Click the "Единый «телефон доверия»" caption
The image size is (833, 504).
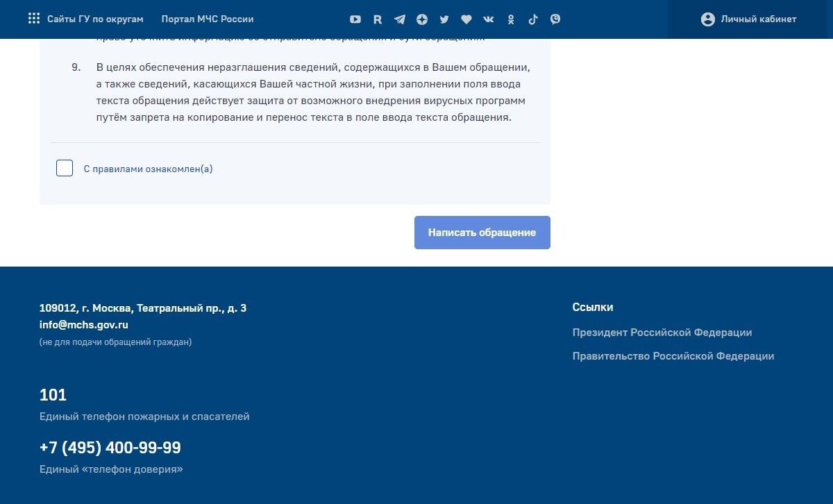(111, 469)
